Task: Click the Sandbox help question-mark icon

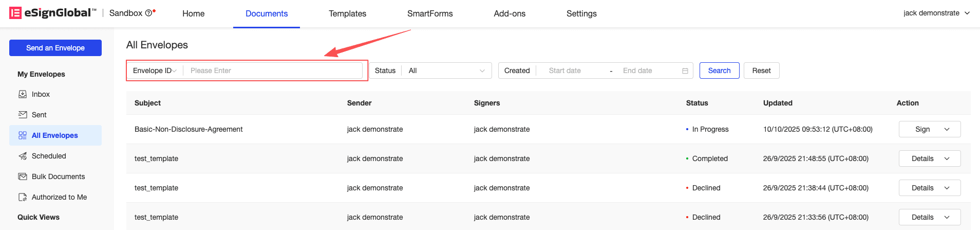Action: click(x=148, y=13)
